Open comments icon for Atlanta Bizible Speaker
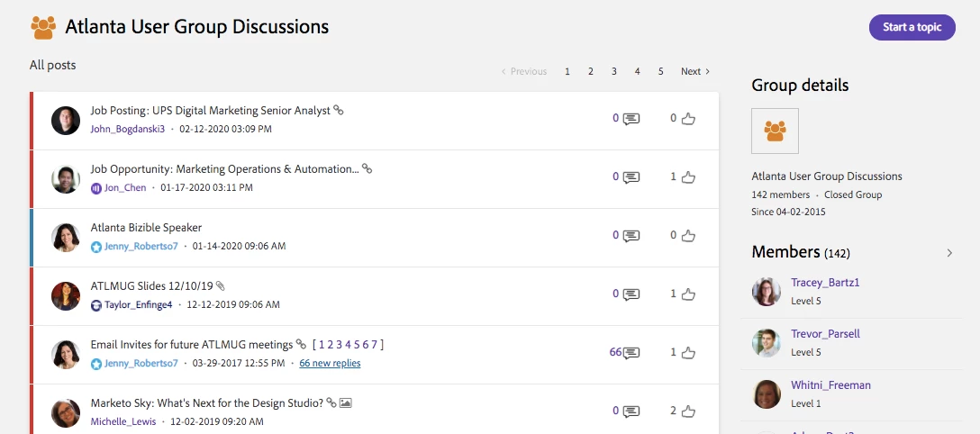Image resolution: width=980 pixels, height=434 pixels. (631, 236)
